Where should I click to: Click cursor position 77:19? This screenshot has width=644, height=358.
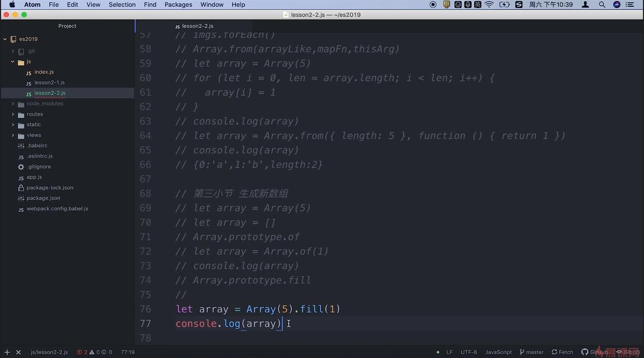pyautogui.click(x=128, y=352)
